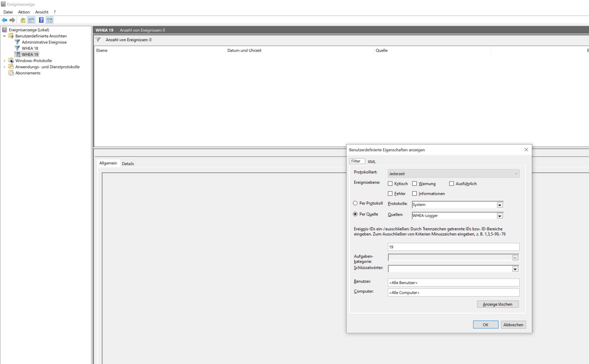Sort by the Ebene column header
Screen dimensions: 589x364
160,50
